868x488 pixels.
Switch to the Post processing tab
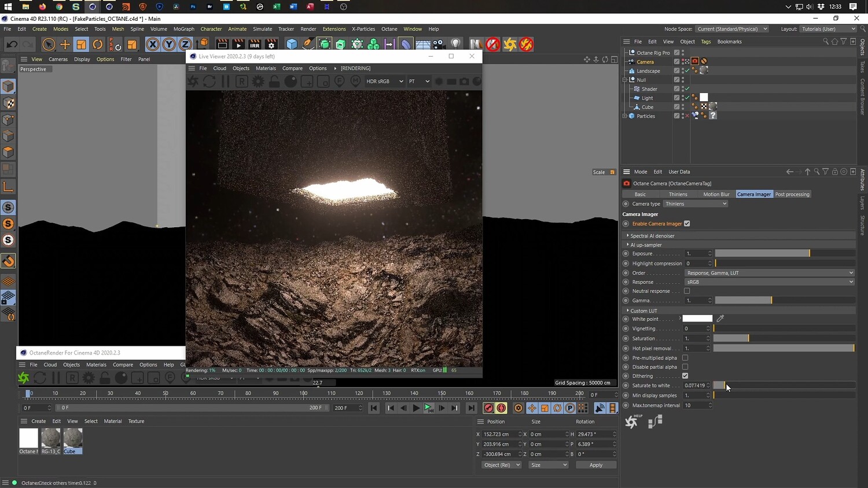click(792, 194)
